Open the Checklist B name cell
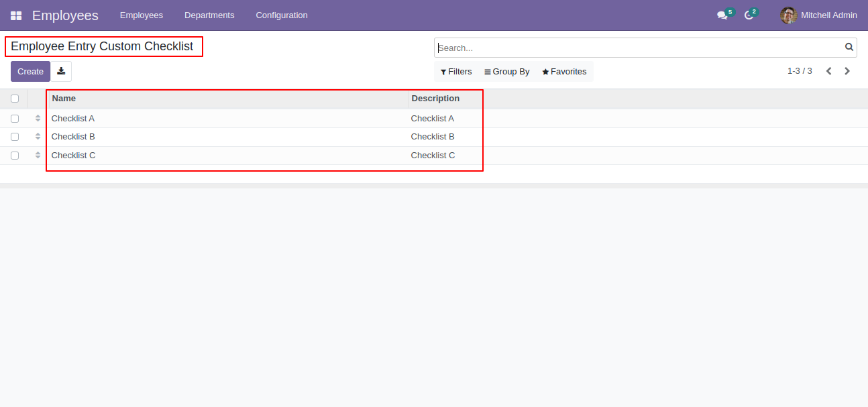Viewport: 868px width, 407px height. 229,137
